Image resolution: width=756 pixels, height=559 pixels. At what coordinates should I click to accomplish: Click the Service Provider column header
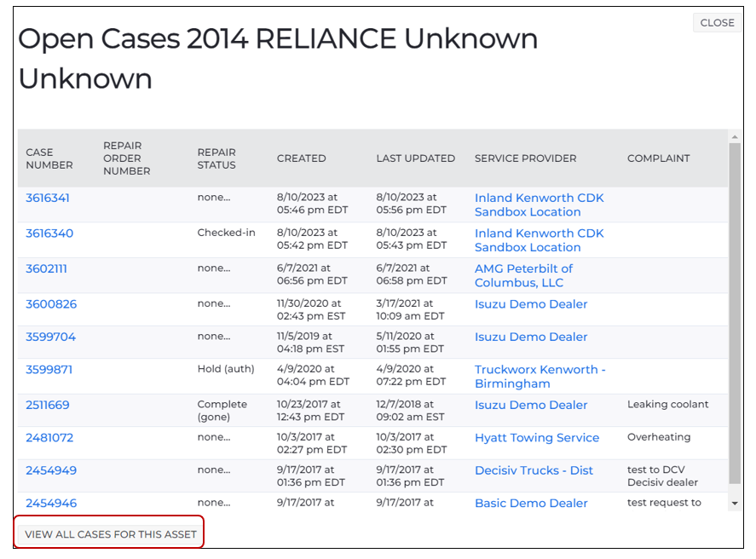coord(526,158)
